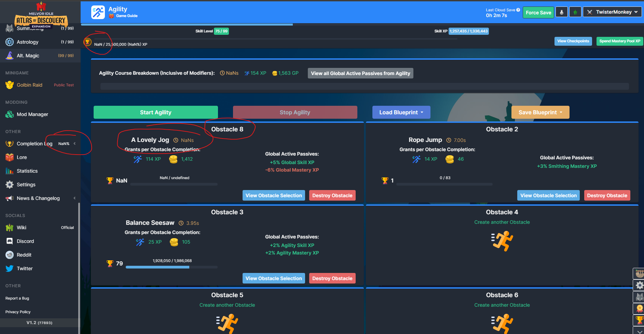644x334 pixels.
Task: Click the Balance Seesaw mastery progress bar
Action: 172,267
